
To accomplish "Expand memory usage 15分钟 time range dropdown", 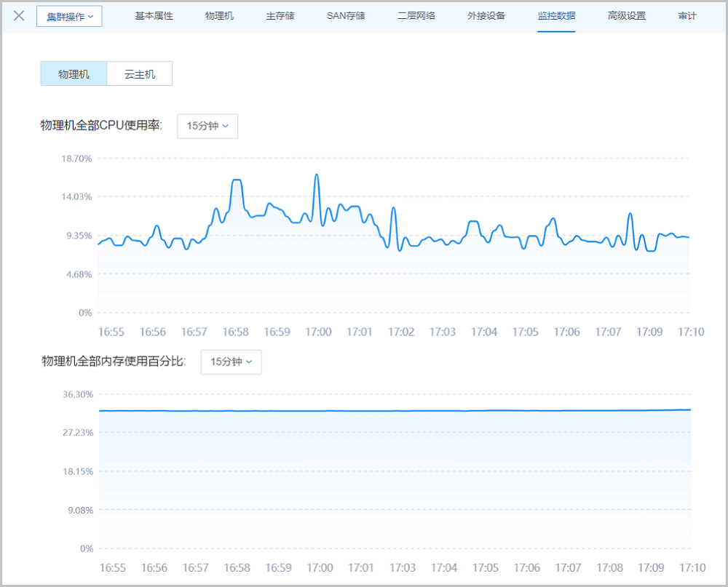I will click(x=231, y=362).
